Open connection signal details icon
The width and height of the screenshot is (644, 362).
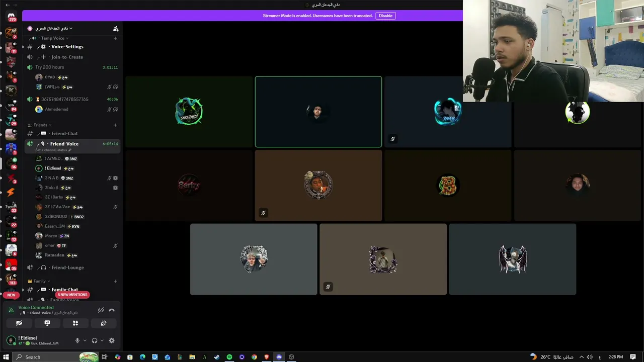point(11,310)
